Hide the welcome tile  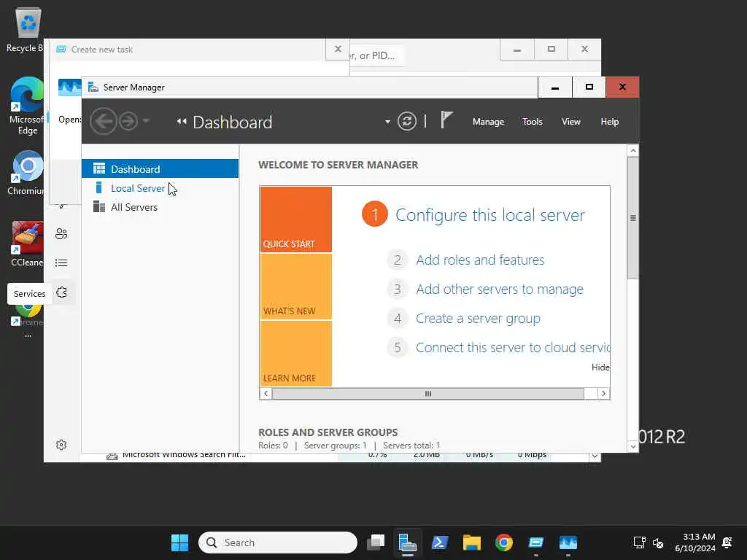pyautogui.click(x=600, y=367)
